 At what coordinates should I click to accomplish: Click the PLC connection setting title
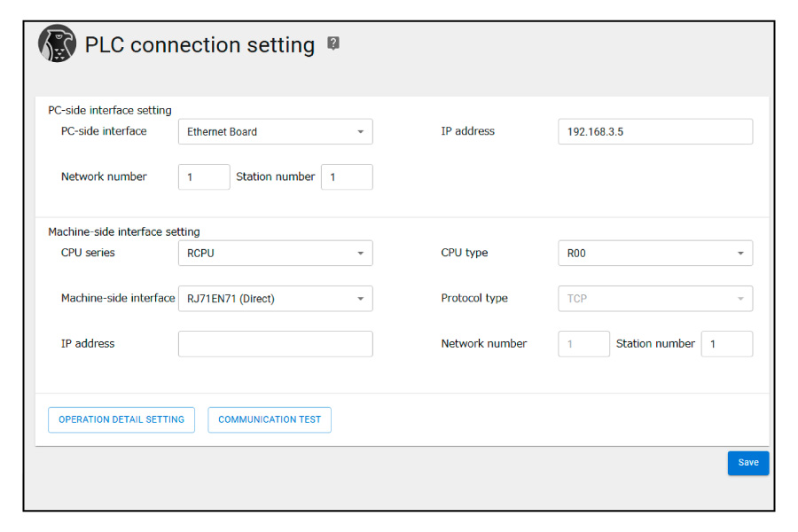click(x=199, y=45)
